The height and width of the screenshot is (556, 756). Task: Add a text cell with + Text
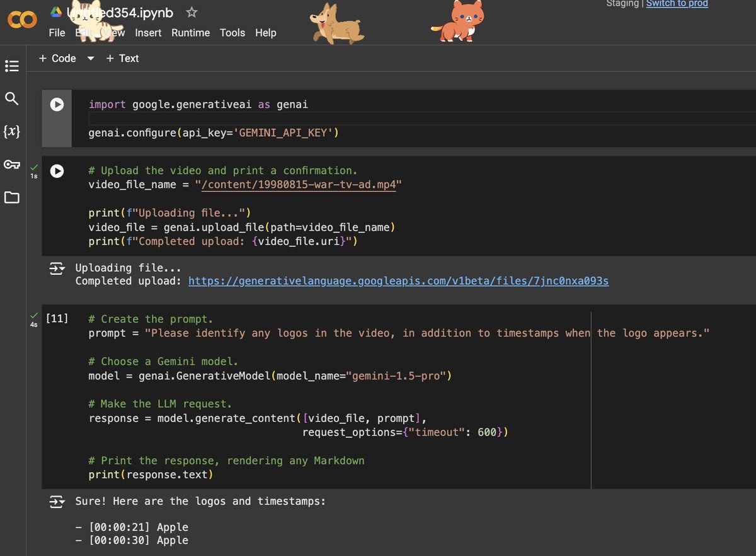pyautogui.click(x=122, y=58)
